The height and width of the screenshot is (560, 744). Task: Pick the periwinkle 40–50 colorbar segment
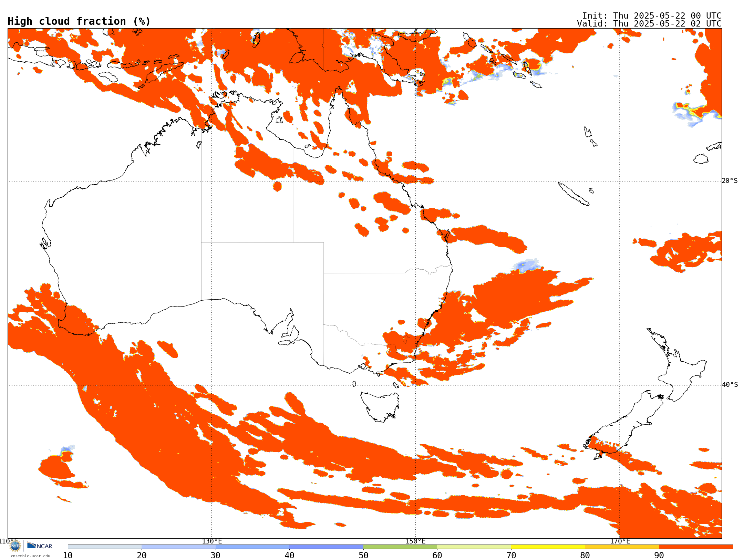[x=326, y=547]
